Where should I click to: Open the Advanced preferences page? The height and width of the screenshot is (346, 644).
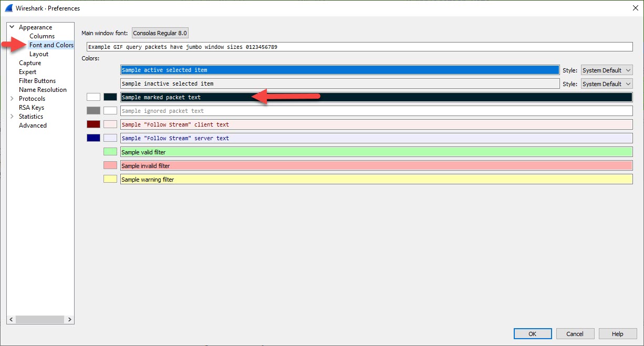pos(33,125)
